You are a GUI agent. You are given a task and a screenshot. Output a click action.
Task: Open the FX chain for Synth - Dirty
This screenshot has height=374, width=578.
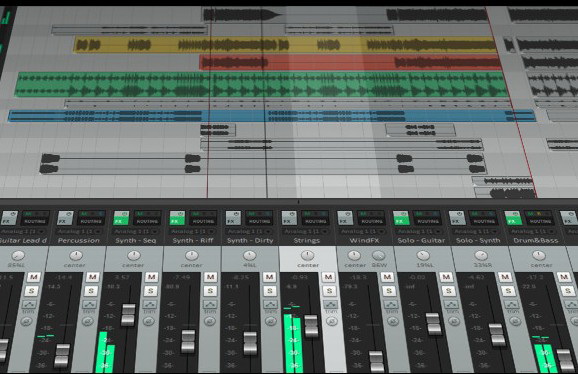tap(233, 218)
